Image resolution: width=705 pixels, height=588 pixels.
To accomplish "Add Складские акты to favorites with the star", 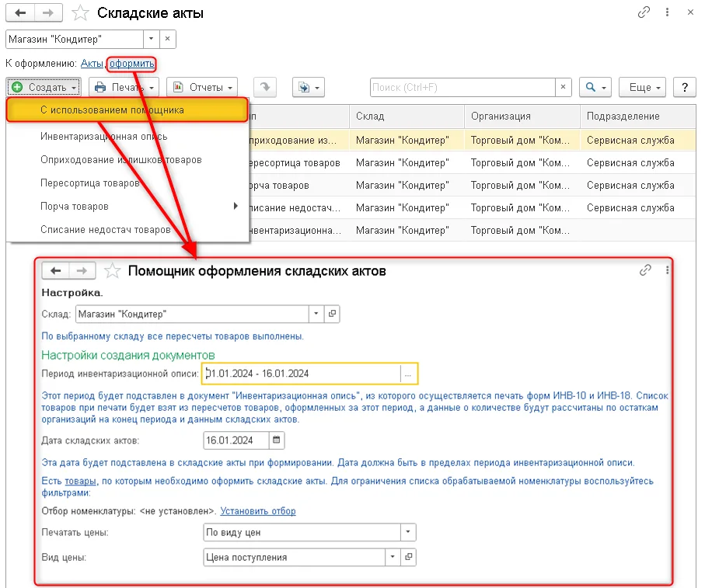I will [x=81, y=13].
